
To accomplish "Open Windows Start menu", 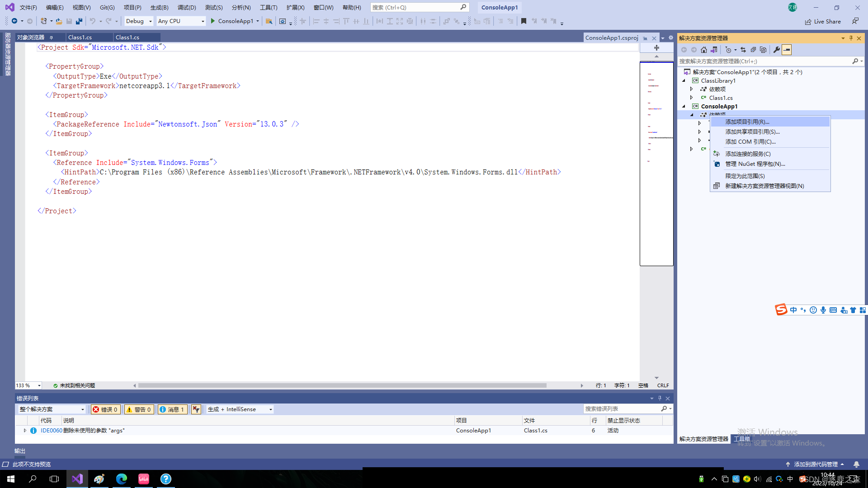I will (11, 479).
